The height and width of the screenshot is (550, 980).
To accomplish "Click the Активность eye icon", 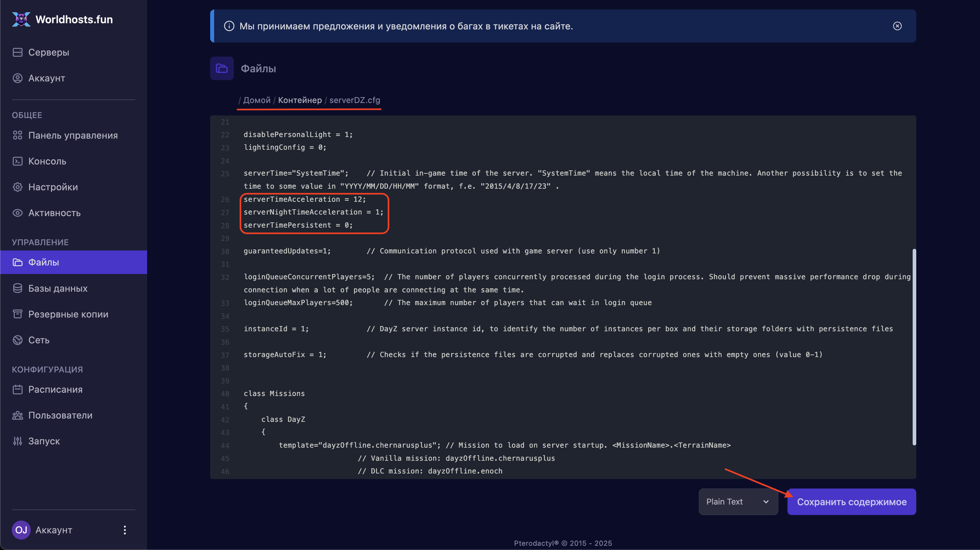I will pos(18,213).
